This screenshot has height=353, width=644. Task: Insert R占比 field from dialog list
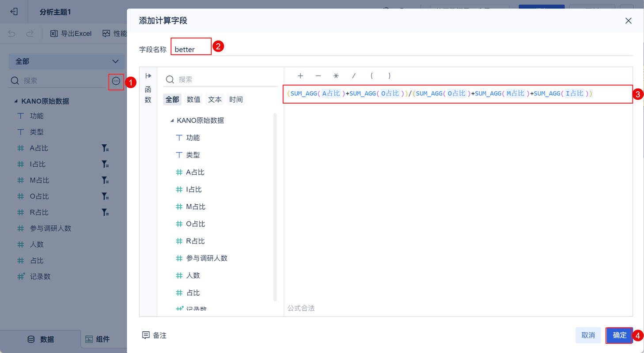click(195, 241)
